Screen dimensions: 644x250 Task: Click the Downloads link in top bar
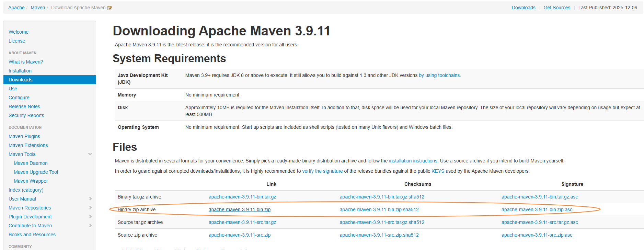(x=524, y=8)
